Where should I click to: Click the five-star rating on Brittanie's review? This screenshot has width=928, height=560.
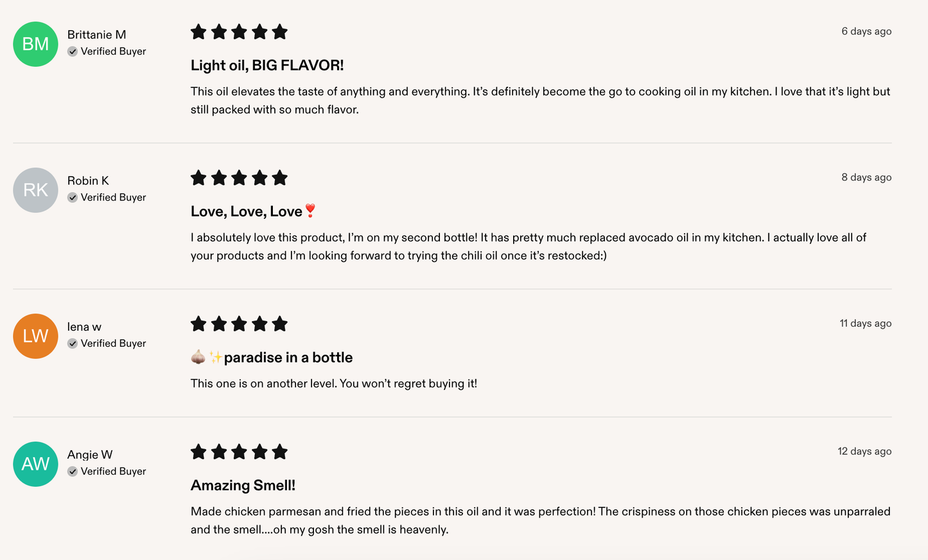(x=239, y=32)
